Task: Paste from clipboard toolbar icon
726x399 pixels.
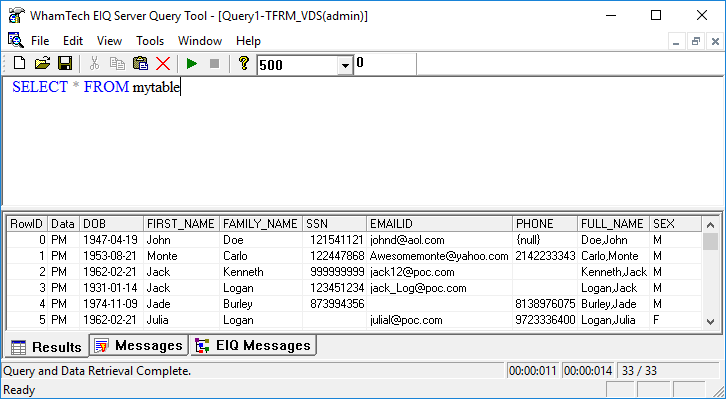Action: tap(140, 63)
